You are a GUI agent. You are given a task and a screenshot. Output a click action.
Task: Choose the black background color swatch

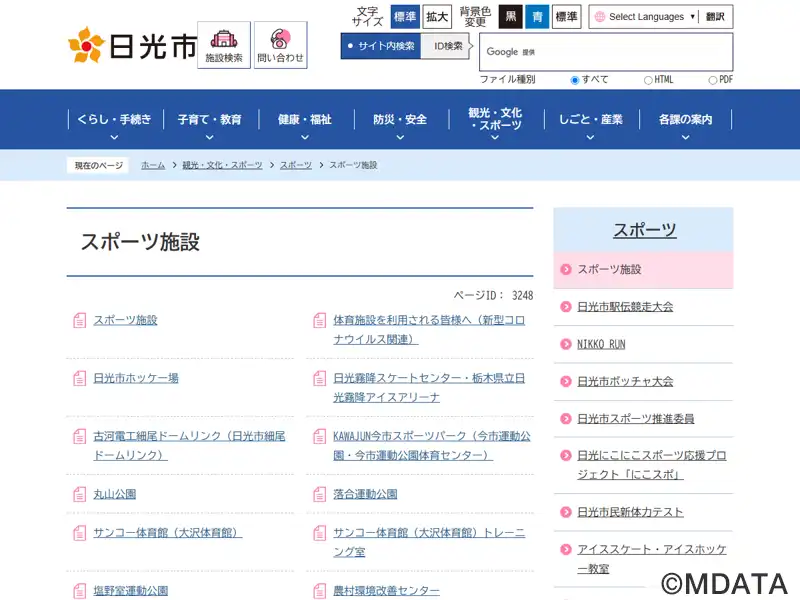tap(511, 17)
